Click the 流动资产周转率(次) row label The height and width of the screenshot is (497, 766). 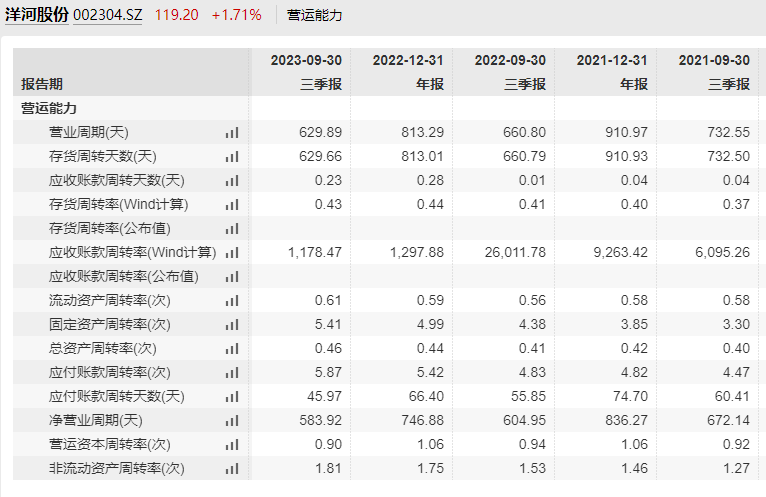click(110, 301)
